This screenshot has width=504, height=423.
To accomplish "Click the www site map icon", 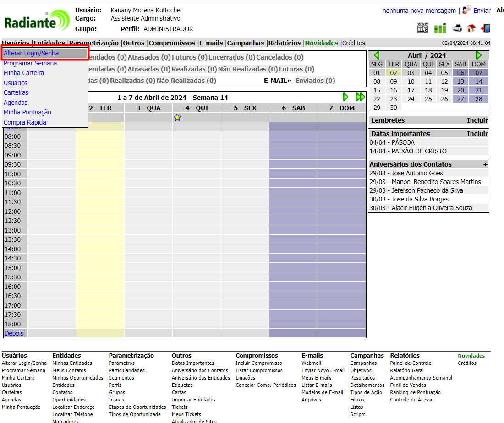I will pos(422,28).
